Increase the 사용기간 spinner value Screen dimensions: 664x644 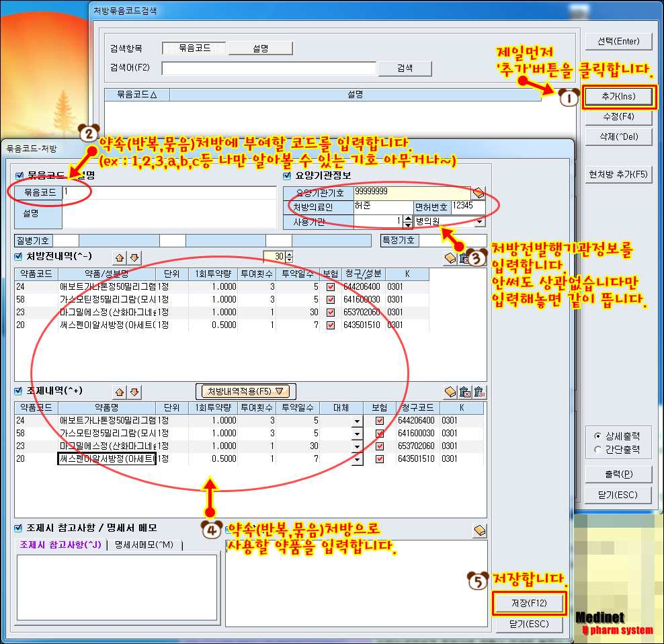pos(407,218)
